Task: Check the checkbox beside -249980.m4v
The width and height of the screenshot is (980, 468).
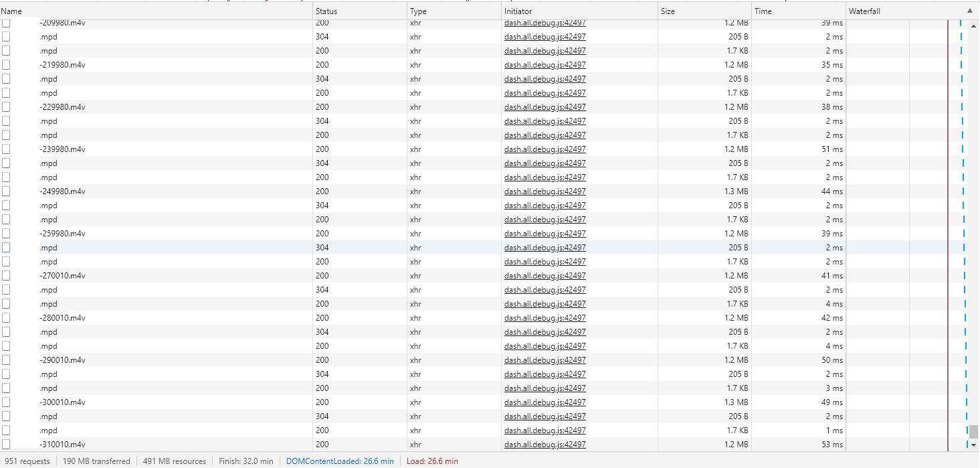Action: point(6,191)
